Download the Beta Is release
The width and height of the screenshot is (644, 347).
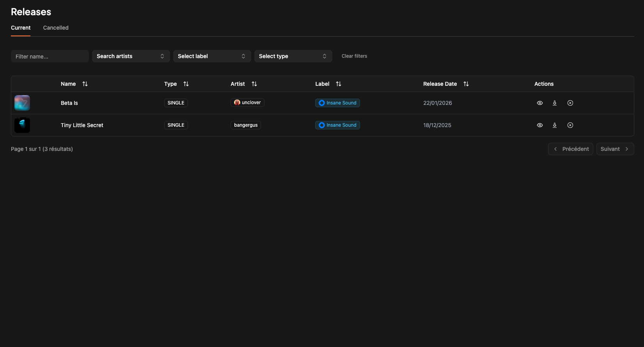pyautogui.click(x=555, y=103)
